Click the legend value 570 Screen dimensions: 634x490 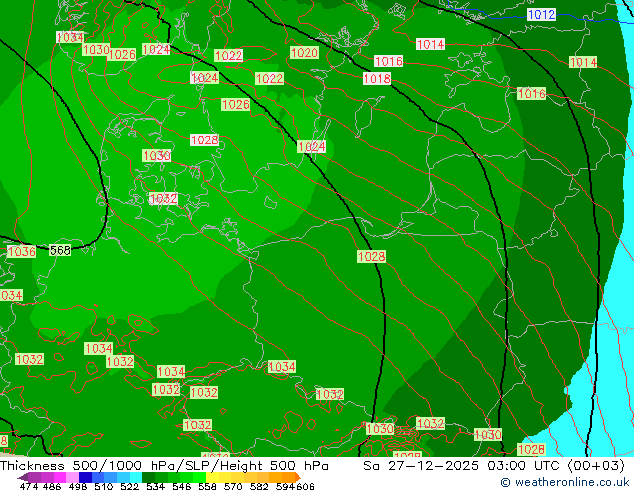point(233,486)
